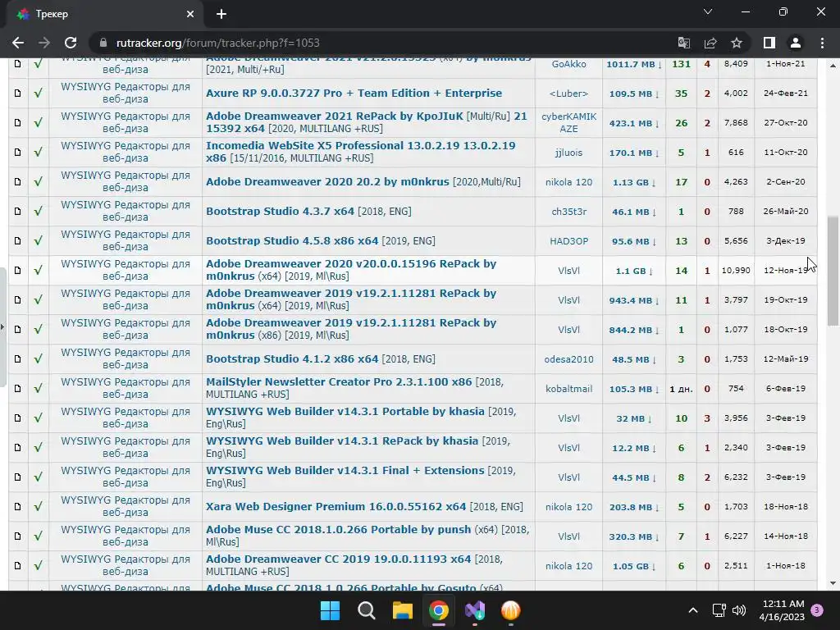Reload the rutracker page
The height and width of the screenshot is (630, 840).
pos(71,43)
